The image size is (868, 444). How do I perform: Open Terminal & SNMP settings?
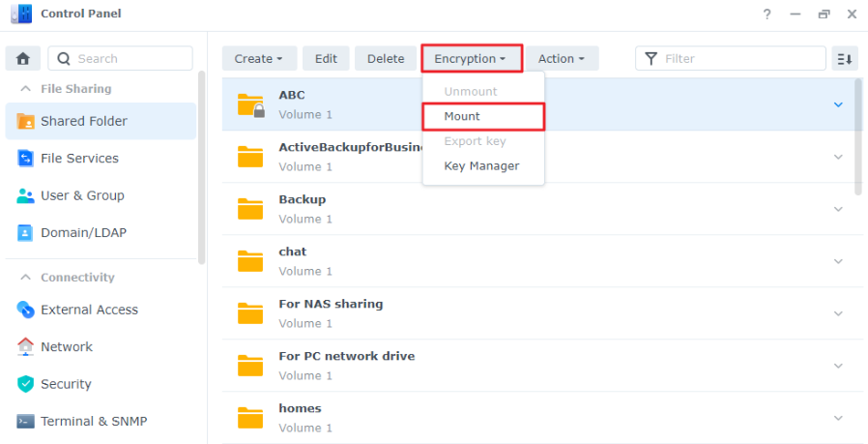[101, 422]
